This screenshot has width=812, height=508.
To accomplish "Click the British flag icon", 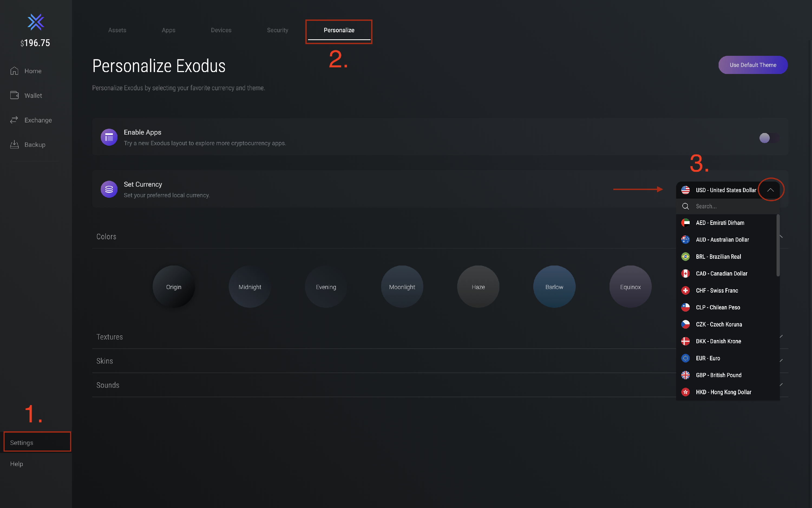I will pos(686,375).
